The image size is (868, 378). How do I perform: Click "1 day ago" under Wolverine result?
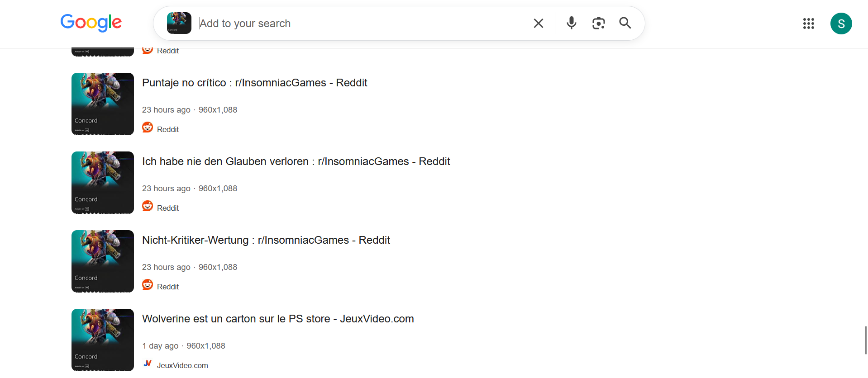point(160,346)
